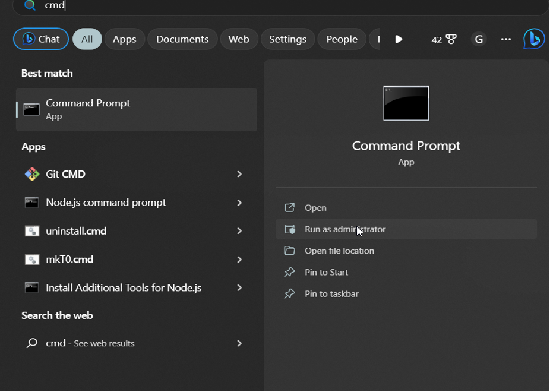Viewport: 550px width, 392px height.
Task: Expand Install Additional Tools for Node.js chevron
Action: pyautogui.click(x=239, y=287)
